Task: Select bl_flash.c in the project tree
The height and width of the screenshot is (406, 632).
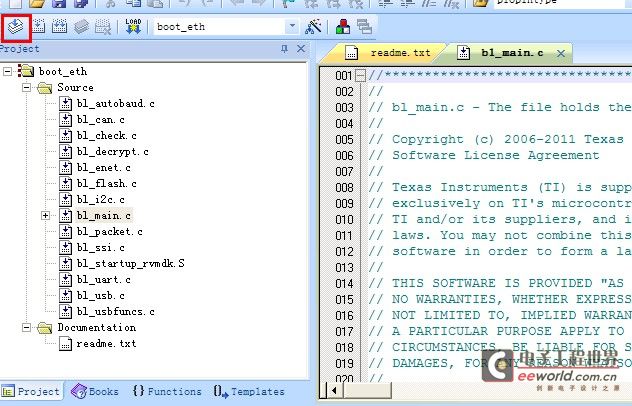Action: click(x=106, y=184)
